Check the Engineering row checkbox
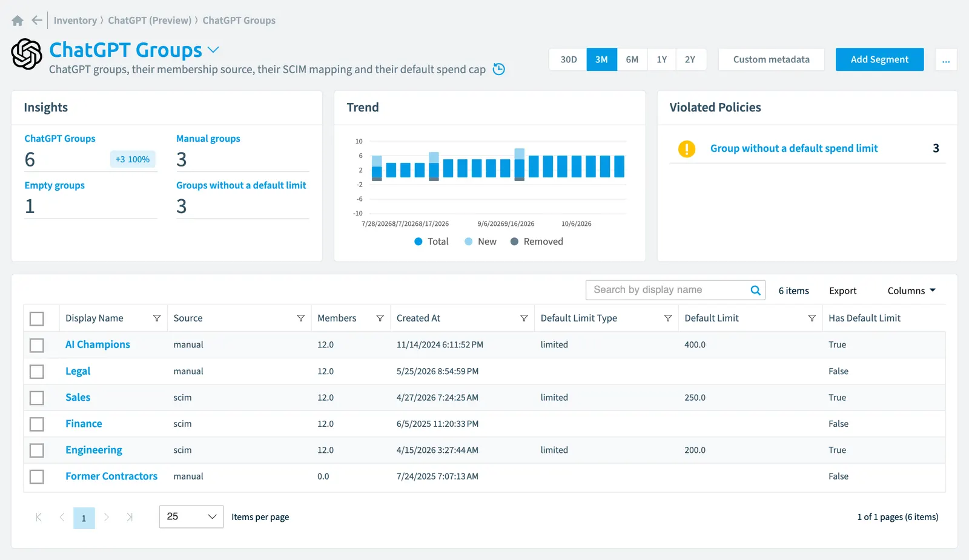 37,450
